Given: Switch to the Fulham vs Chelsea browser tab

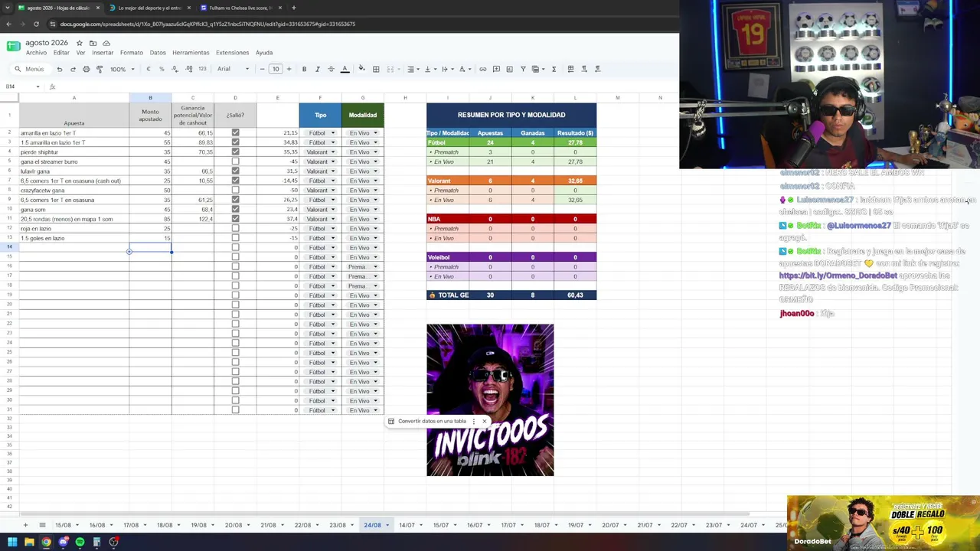Looking at the screenshot, I should click(240, 8).
